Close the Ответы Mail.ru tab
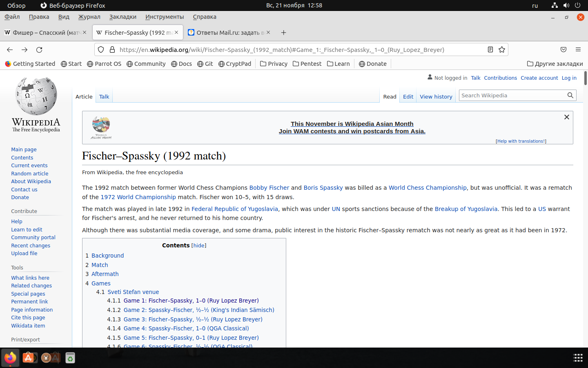The image size is (588, 368). 268,32
